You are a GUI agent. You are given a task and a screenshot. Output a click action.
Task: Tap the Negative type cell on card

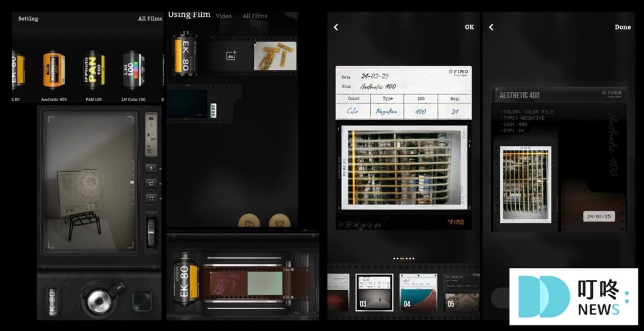coord(387,111)
